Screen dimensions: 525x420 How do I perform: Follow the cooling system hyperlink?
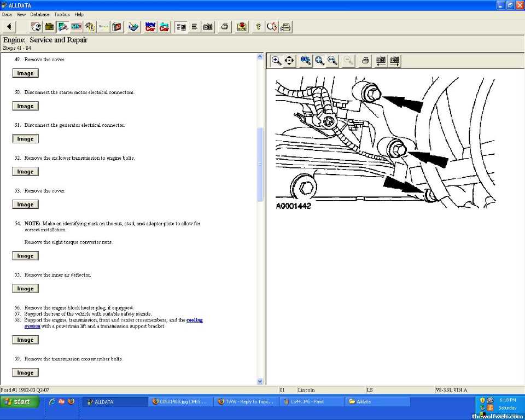194,320
